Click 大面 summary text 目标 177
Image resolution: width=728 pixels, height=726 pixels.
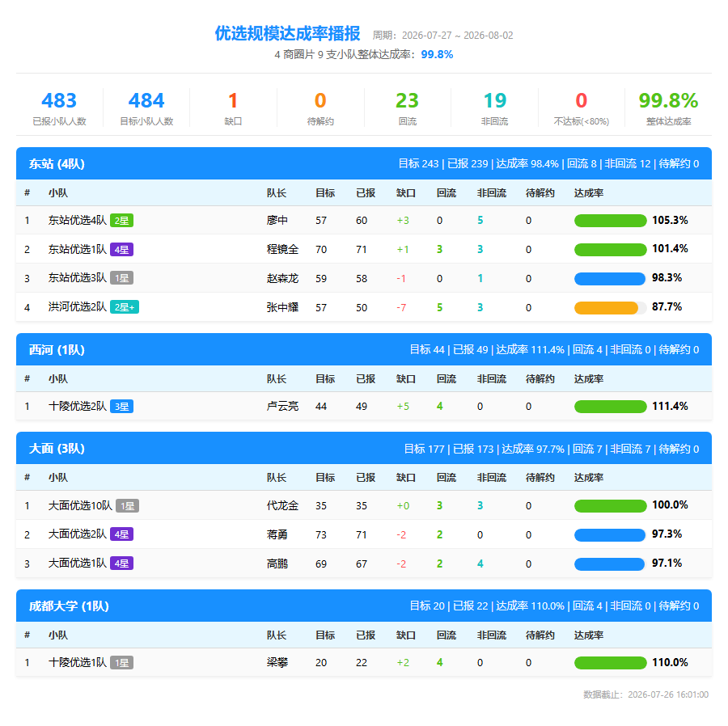424,449
